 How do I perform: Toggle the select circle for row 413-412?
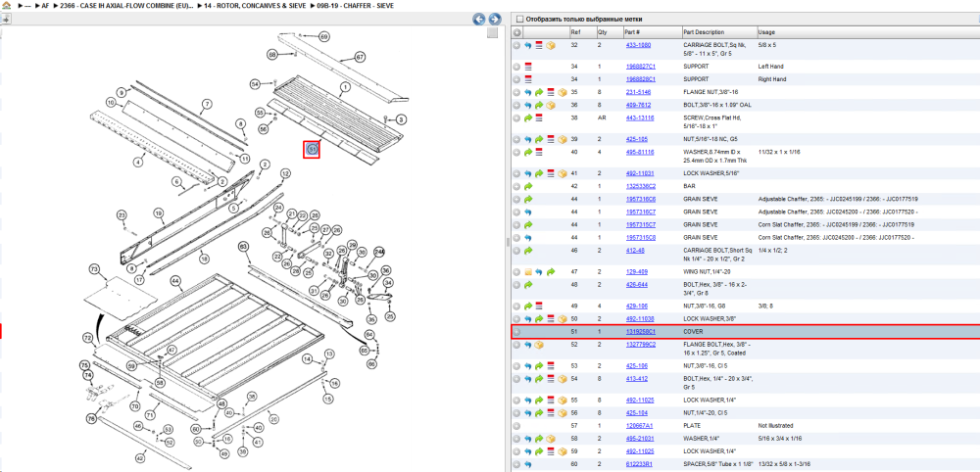[516, 379]
